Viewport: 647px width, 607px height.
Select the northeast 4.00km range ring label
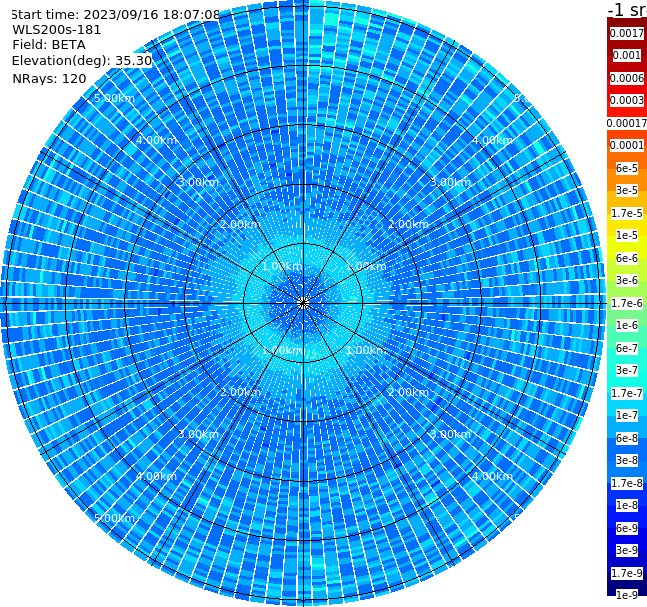(492, 140)
